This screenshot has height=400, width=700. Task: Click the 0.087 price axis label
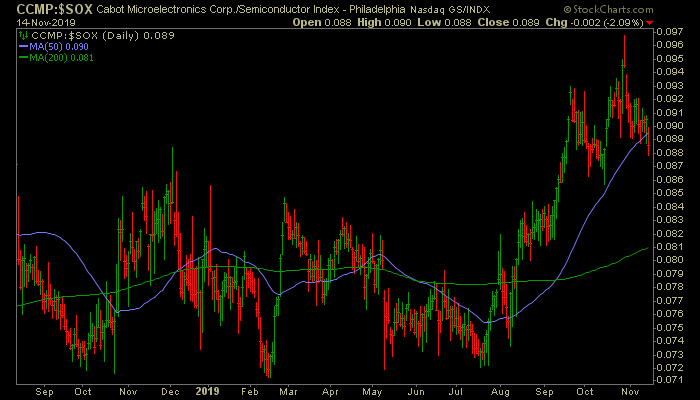point(670,166)
